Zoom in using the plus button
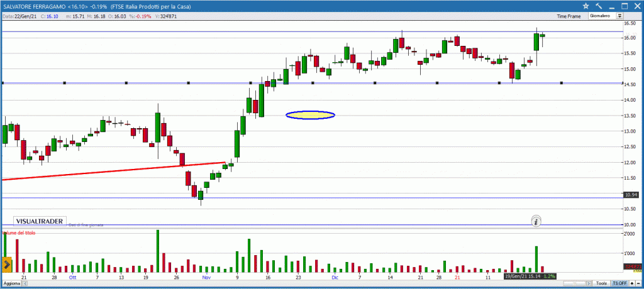Screen dimensions: 644x289 coord(631,284)
